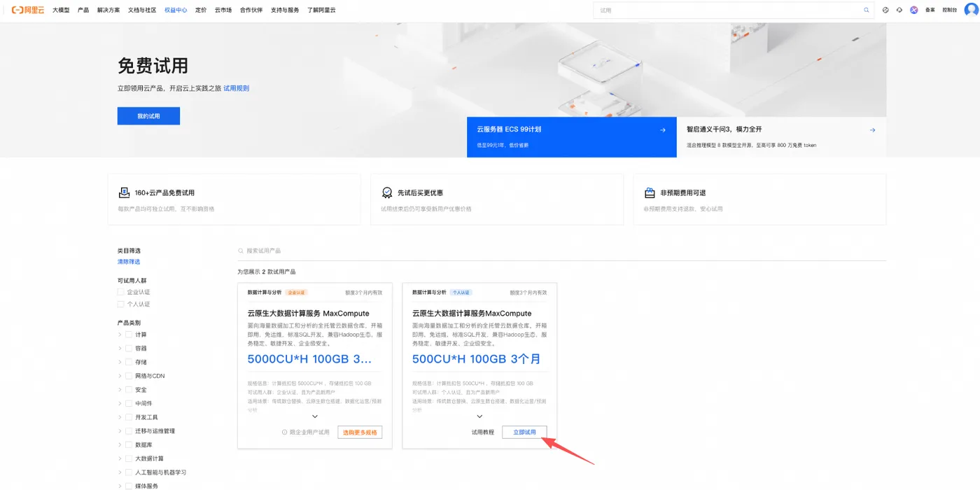The width and height of the screenshot is (980, 490).
Task: Check the 数据库 category checkbox
Action: point(129,445)
